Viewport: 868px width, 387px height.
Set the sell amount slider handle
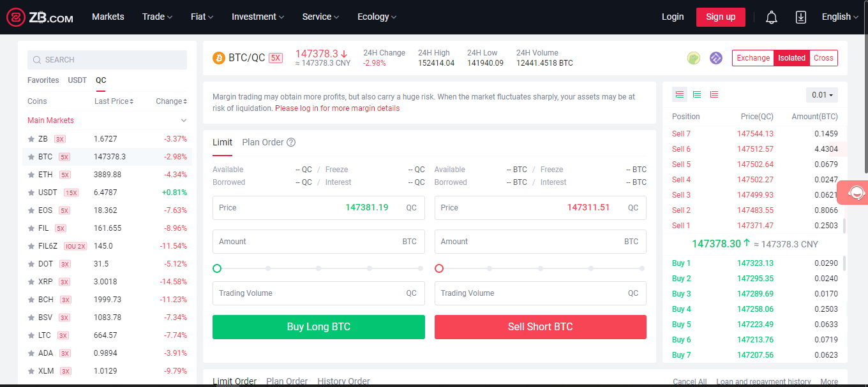point(439,268)
